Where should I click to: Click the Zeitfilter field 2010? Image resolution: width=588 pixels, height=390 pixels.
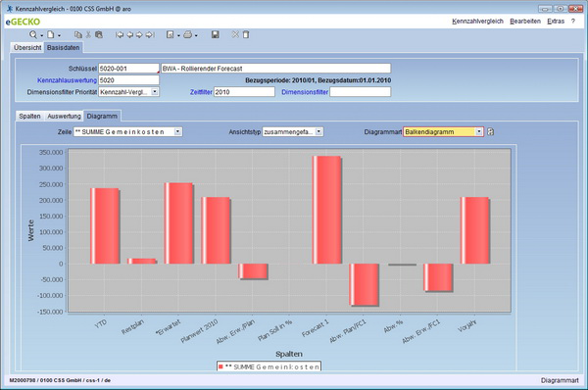tap(244, 92)
